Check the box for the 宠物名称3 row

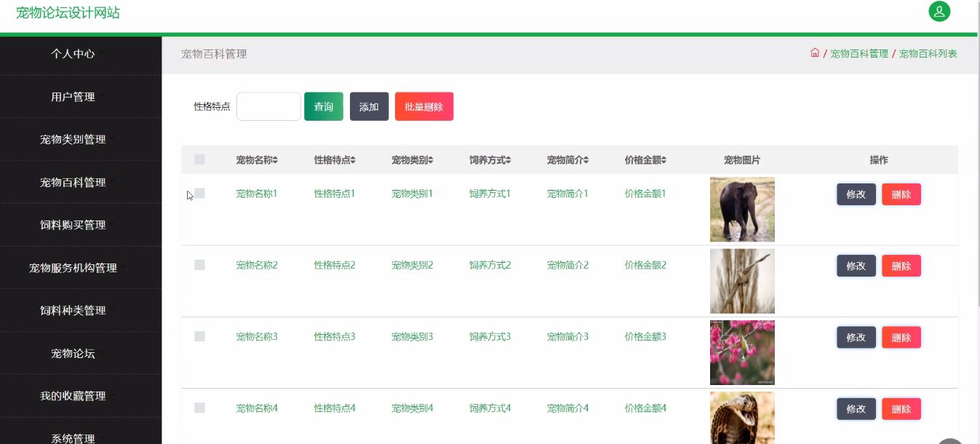click(x=199, y=336)
